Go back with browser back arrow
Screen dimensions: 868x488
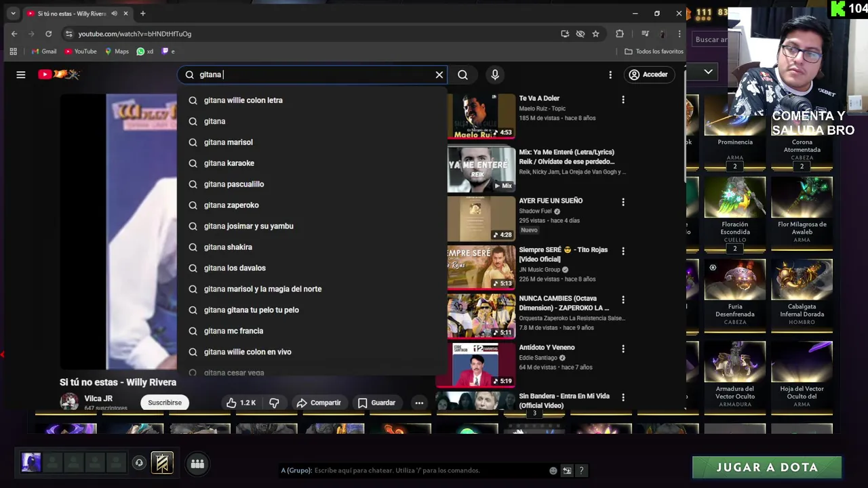point(14,34)
